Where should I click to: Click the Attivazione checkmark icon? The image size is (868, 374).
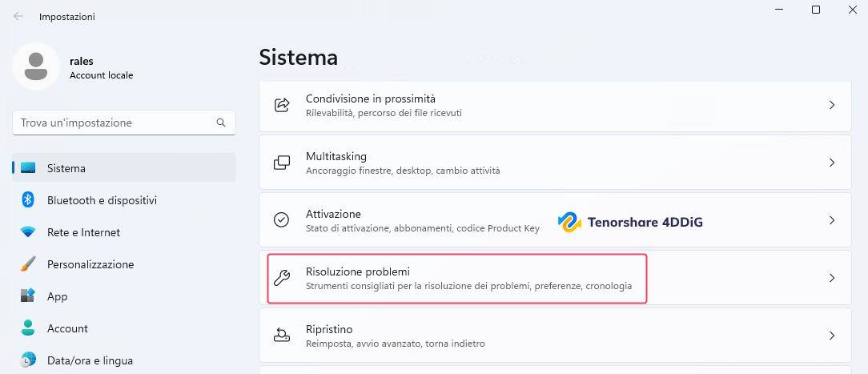(x=282, y=220)
